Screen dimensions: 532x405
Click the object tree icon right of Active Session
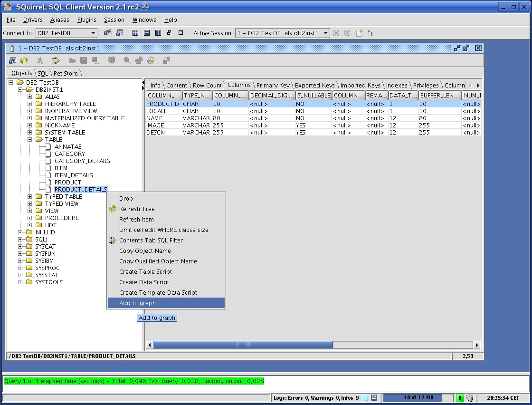click(x=370, y=33)
